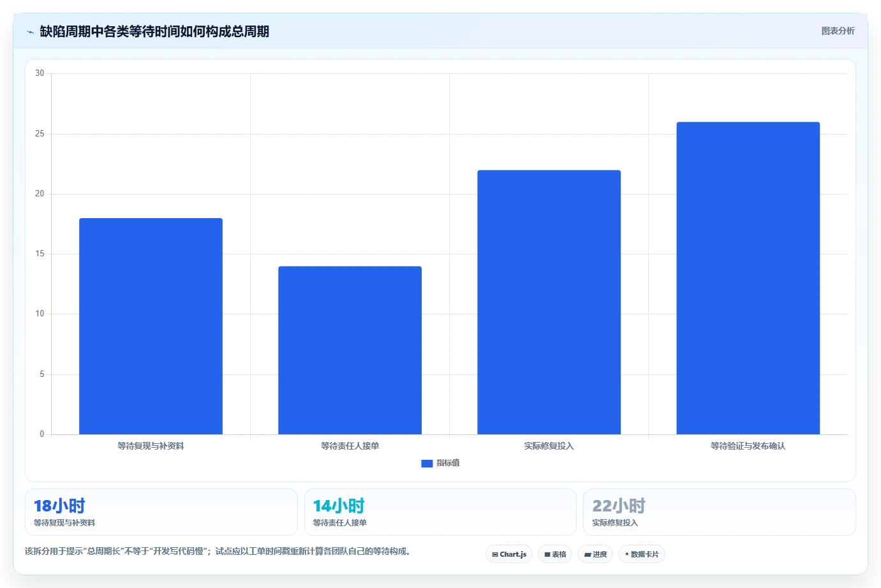The image size is (881, 588).
Task: Click the chart icon beside the title
Action: click(x=30, y=32)
